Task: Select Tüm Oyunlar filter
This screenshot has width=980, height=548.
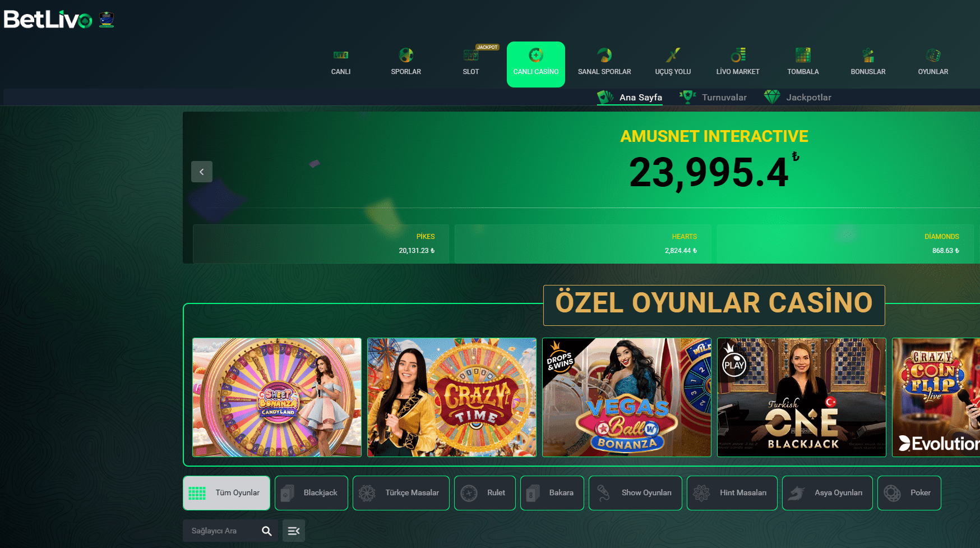Action: tap(226, 493)
